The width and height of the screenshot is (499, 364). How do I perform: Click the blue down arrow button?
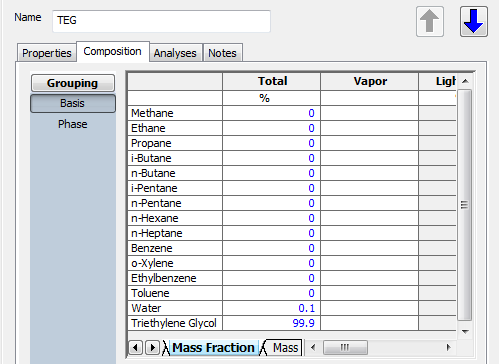(x=474, y=21)
